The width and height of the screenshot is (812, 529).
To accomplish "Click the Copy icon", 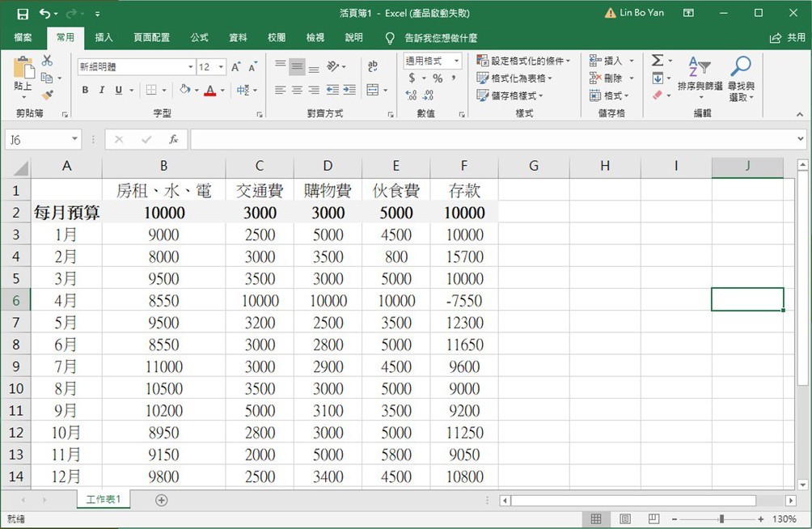I will (47, 78).
